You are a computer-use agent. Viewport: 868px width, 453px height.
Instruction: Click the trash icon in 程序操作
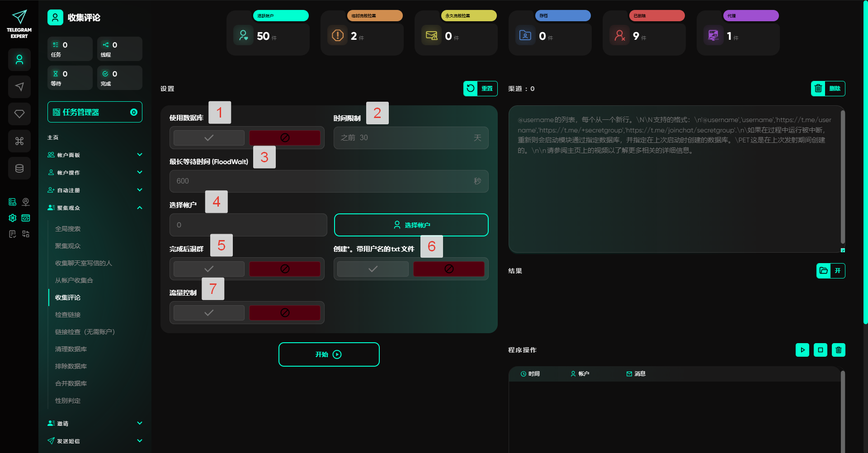pos(838,350)
